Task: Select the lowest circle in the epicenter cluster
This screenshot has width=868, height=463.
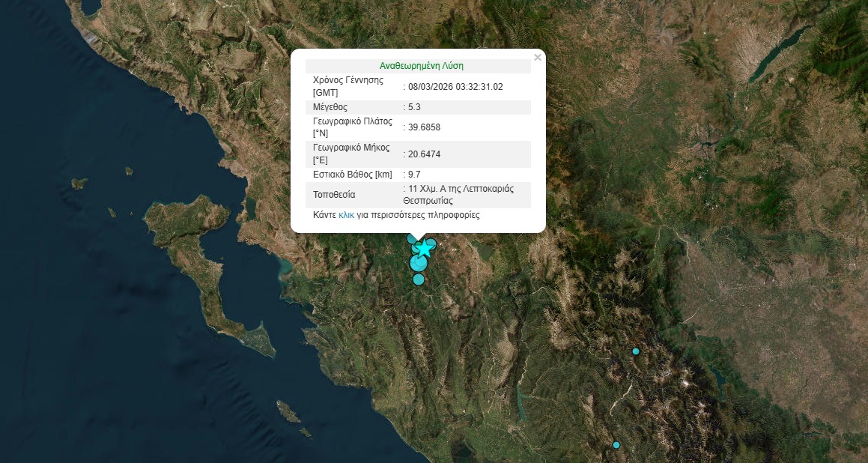Action: [x=419, y=279]
